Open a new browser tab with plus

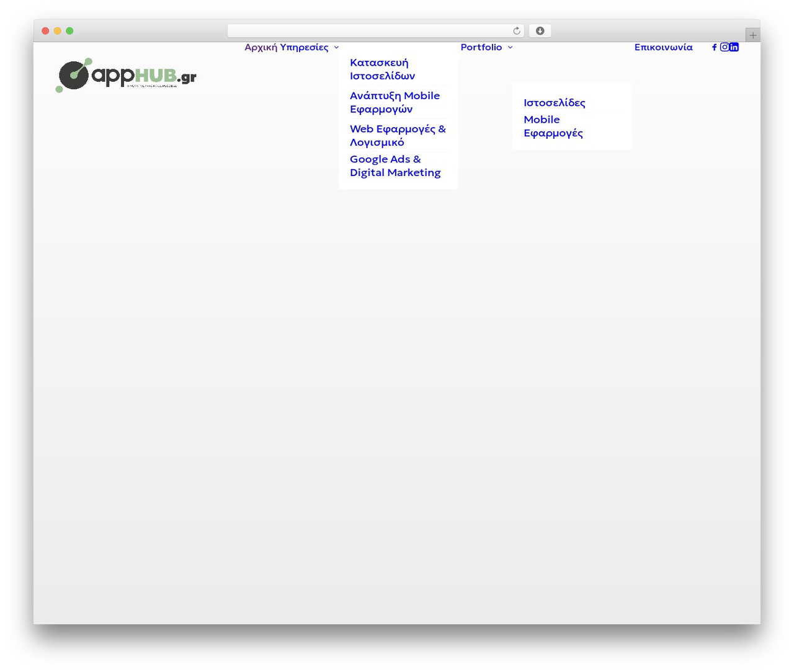coord(752,35)
